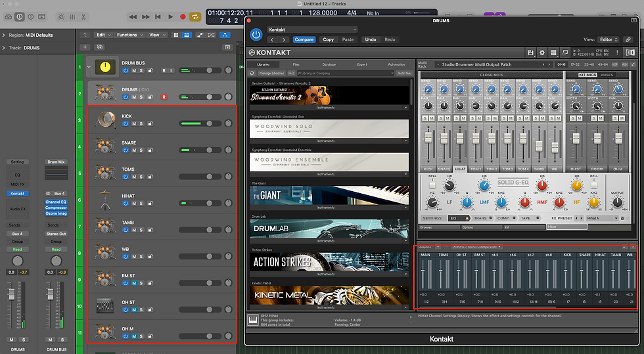The width and height of the screenshot is (644, 354).
Task: Start playback with the Play button
Action: point(170,17)
